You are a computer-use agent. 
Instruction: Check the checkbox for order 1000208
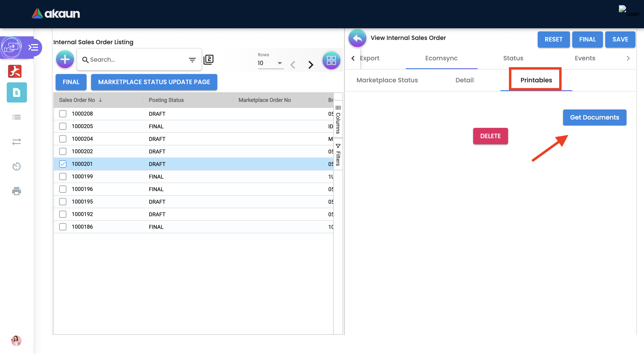63,114
